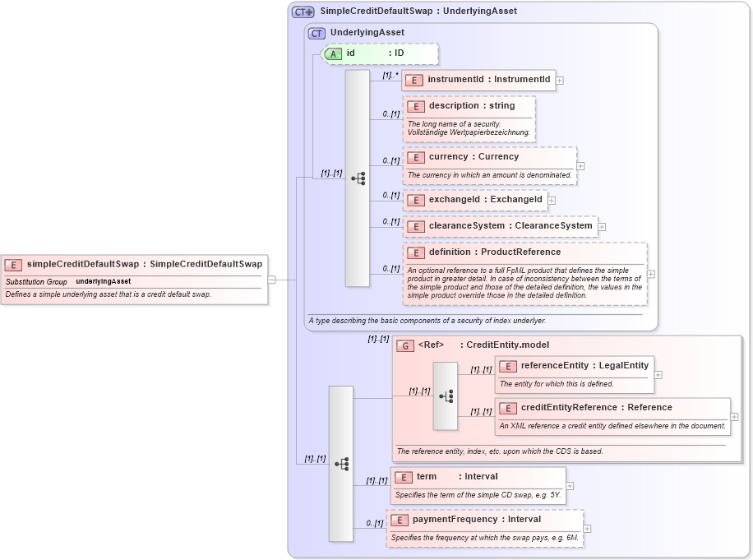Click the E icon of description element
This screenshot has height=560, width=753.
[416, 107]
